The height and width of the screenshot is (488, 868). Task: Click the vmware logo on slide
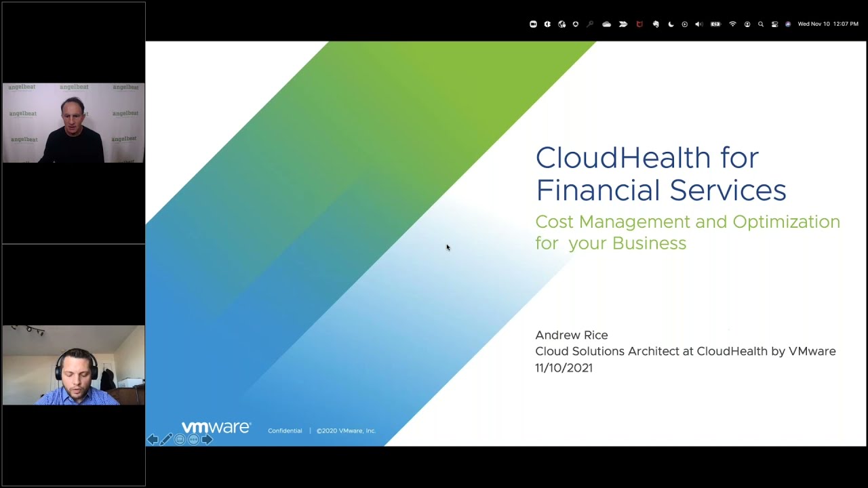point(216,428)
